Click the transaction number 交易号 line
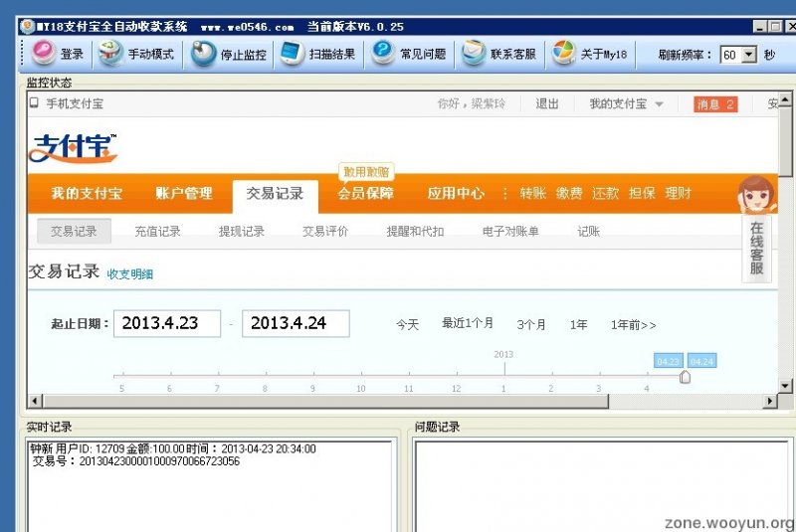The image size is (796, 532). (135, 461)
